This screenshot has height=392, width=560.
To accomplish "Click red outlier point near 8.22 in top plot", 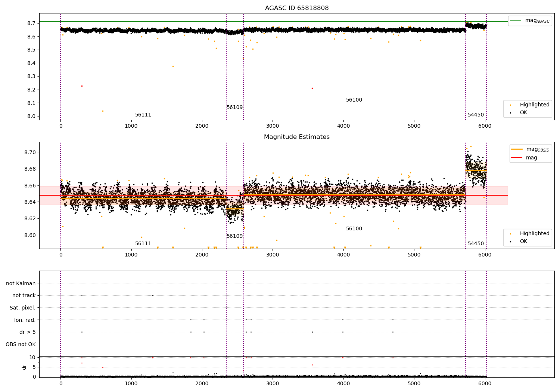I will click(82, 86).
